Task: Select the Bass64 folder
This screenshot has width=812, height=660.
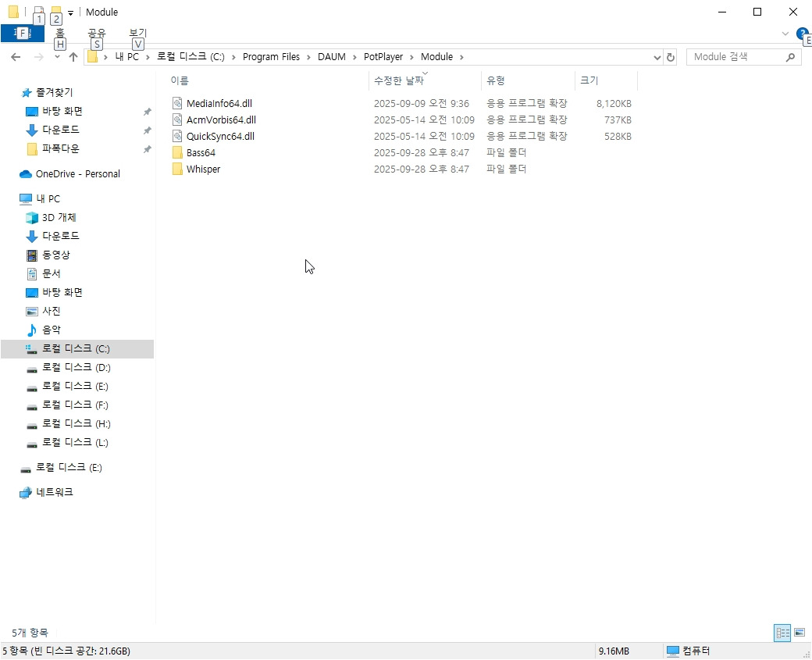Action: tap(201, 153)
